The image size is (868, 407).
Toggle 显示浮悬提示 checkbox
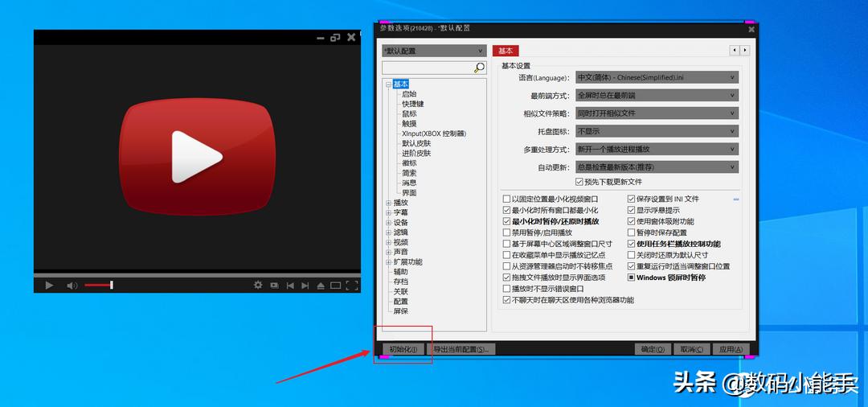pyautogui.click(x=631, y=211)
